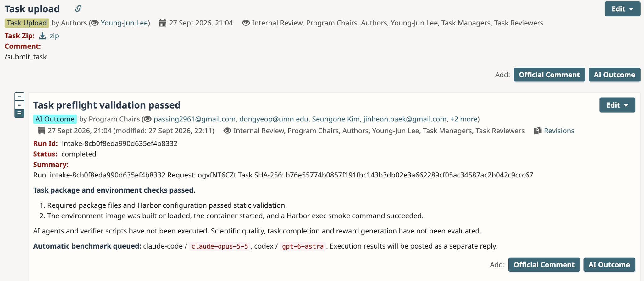Open Seungone Kim's profile
The height and width of the screenshot is (281, 644).
[x=336, y=119]
